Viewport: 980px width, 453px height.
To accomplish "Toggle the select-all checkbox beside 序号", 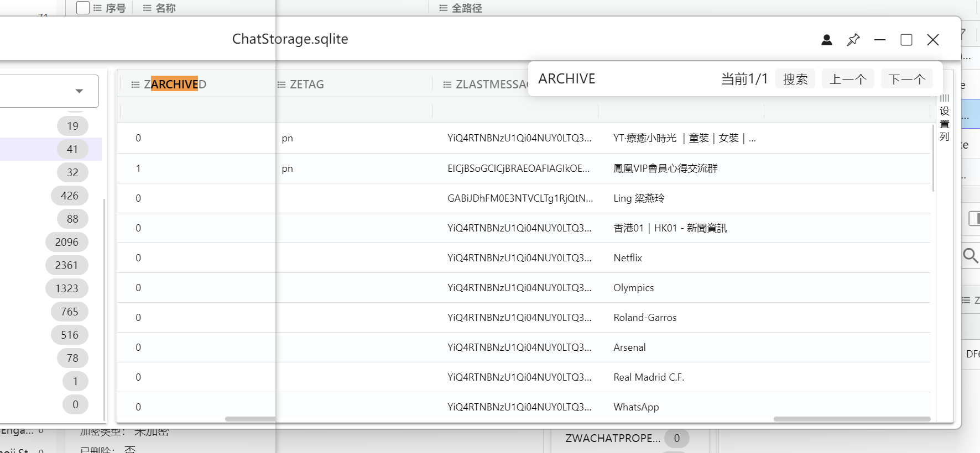I will (83, 8).
